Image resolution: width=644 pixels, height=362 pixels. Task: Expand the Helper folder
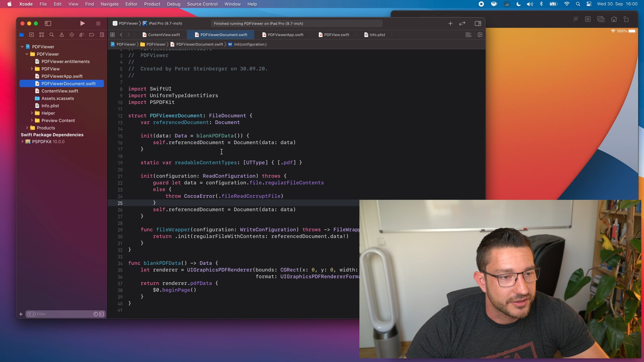(x=32, y=113)
